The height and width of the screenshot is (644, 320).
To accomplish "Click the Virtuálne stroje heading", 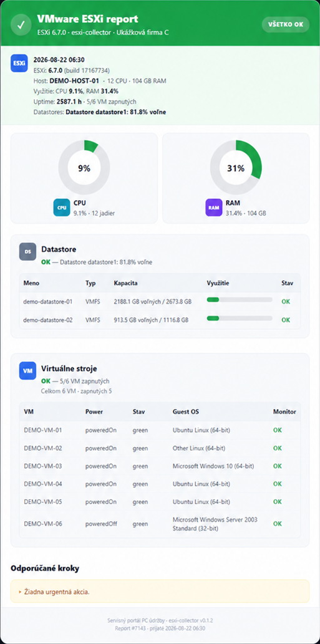I will point(69,368).
